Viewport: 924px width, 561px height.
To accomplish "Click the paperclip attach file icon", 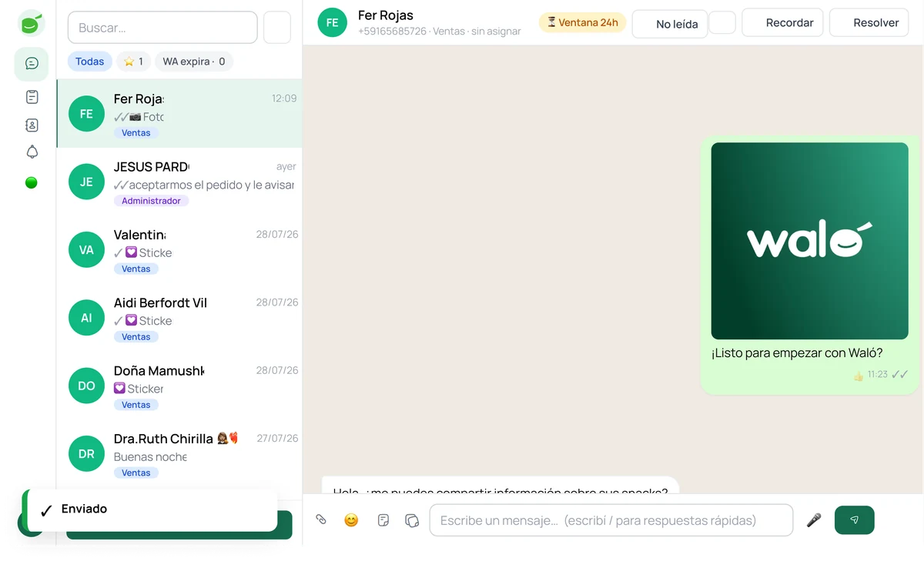I will (x=321, y=520).
